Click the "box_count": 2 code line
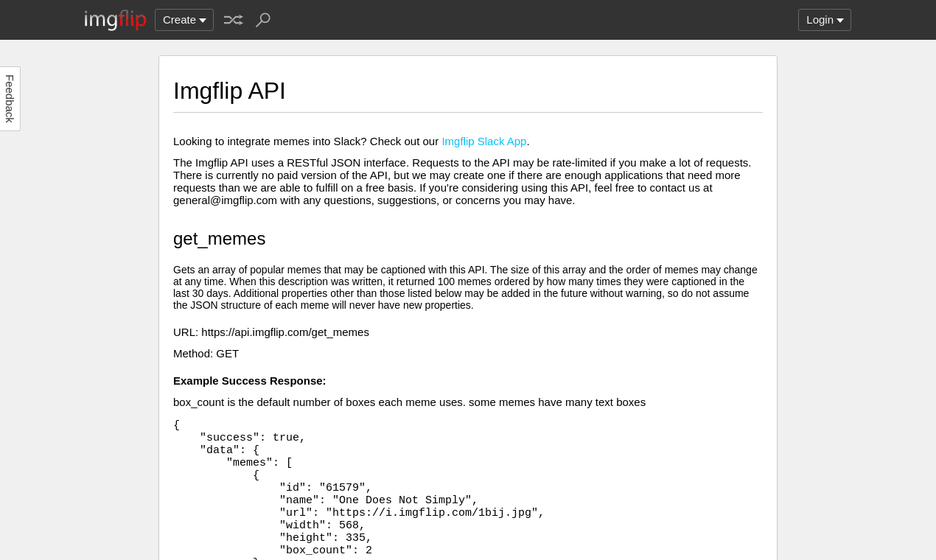 [x=326, y=550]
